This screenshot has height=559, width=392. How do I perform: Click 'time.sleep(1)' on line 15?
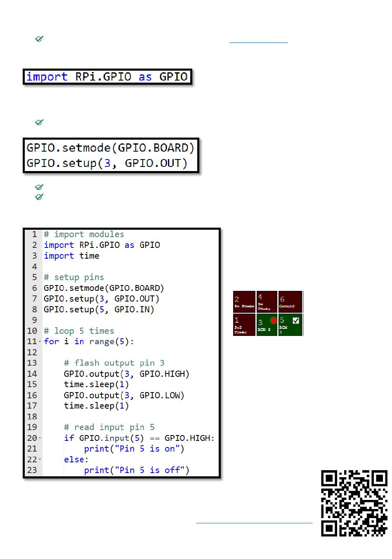(x=97, y=384)
